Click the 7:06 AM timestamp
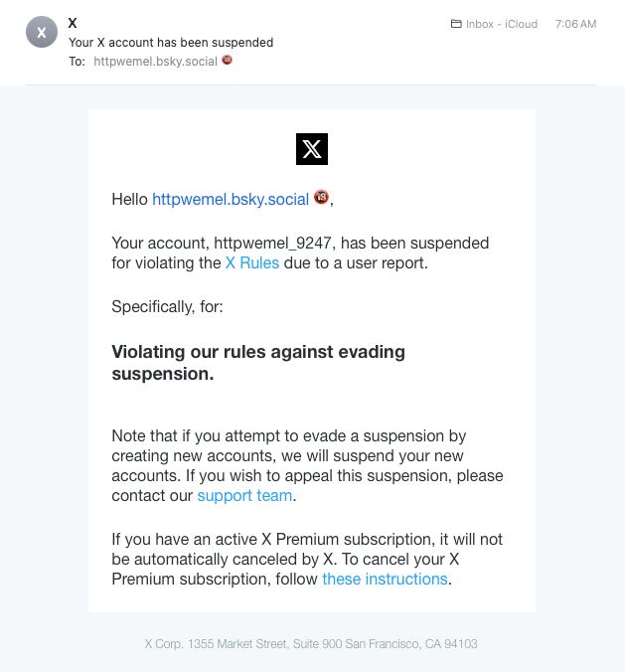The image size is (625, 672). 575,24
